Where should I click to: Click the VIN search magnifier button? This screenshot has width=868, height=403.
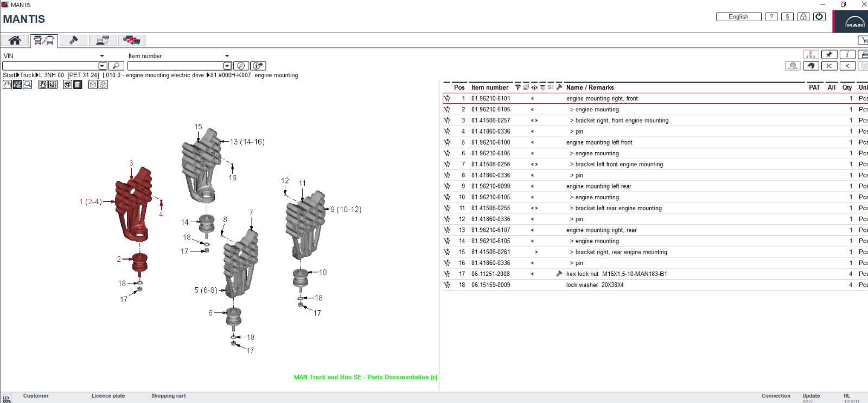coord(116,66)
